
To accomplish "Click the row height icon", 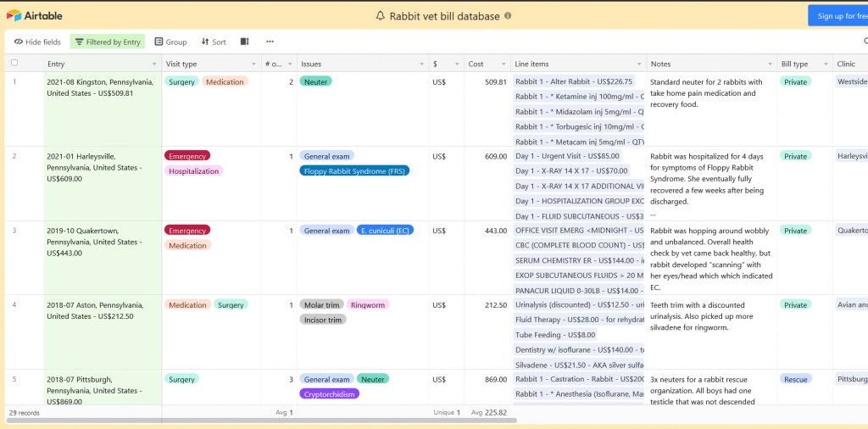I will point(245,42).
